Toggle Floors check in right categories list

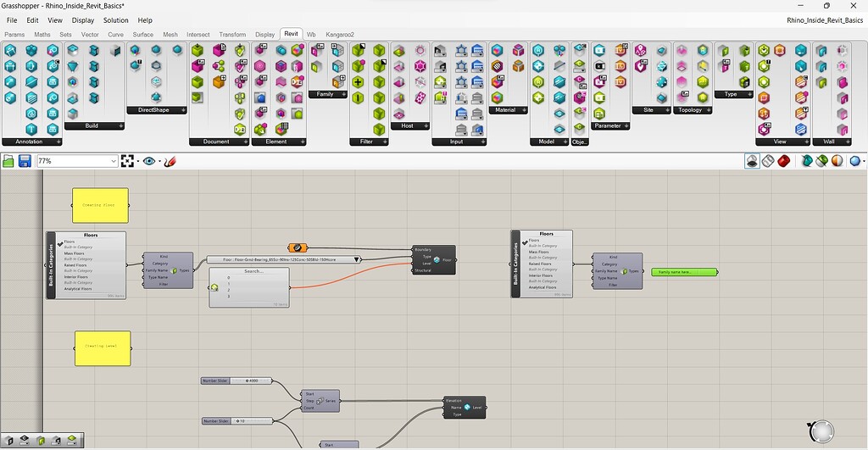click(525, 242)
